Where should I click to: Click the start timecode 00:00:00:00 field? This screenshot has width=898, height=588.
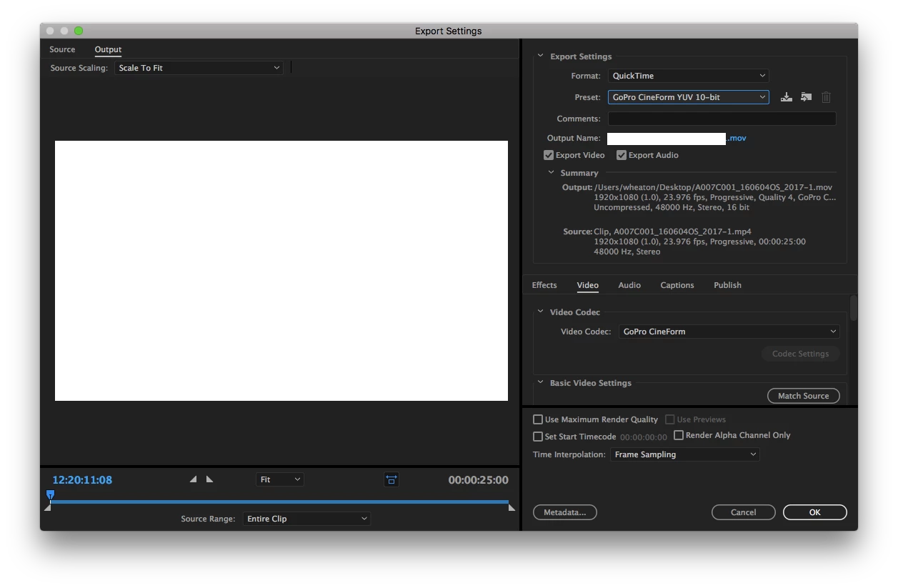[x=644, y=437]
